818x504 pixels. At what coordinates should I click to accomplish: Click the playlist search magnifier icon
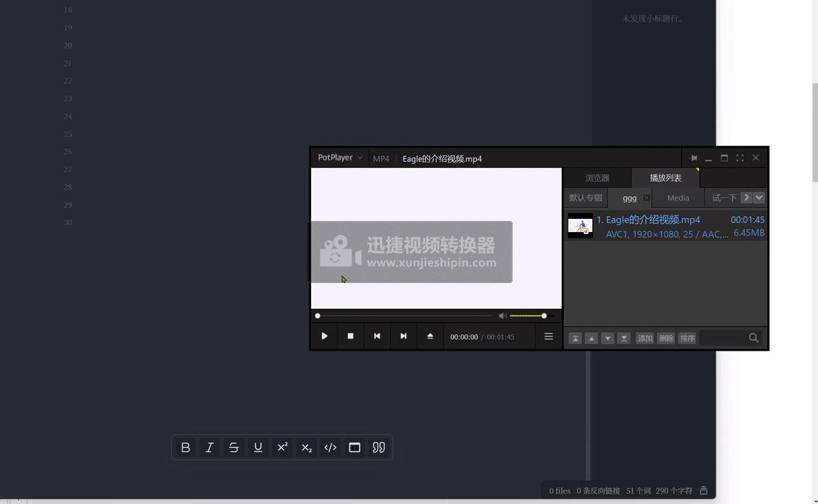[753, 338]
